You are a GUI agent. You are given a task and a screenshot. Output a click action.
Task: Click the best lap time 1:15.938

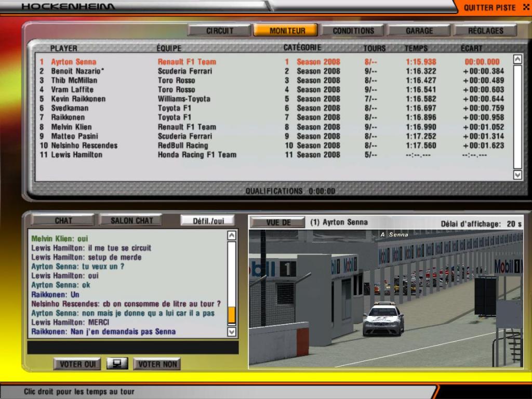coord(421,62)
